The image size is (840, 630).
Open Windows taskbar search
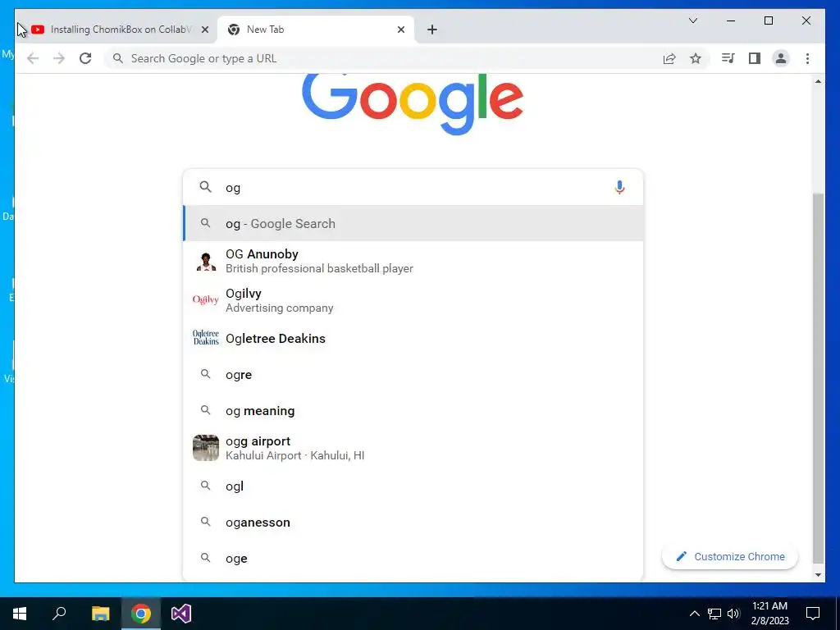[x=59, y=614]
